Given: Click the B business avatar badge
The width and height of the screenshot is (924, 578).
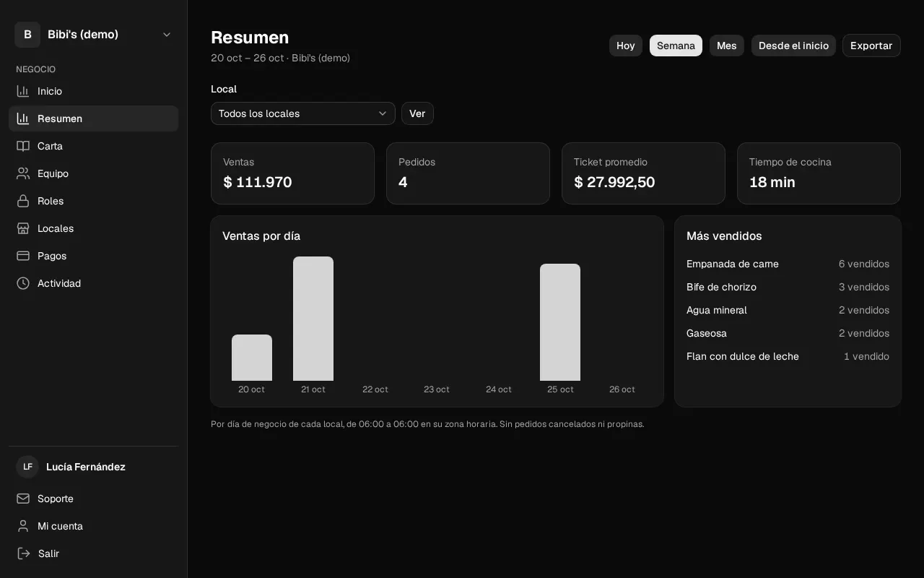Looking at the screenshot, I should [x=27, y=35].
